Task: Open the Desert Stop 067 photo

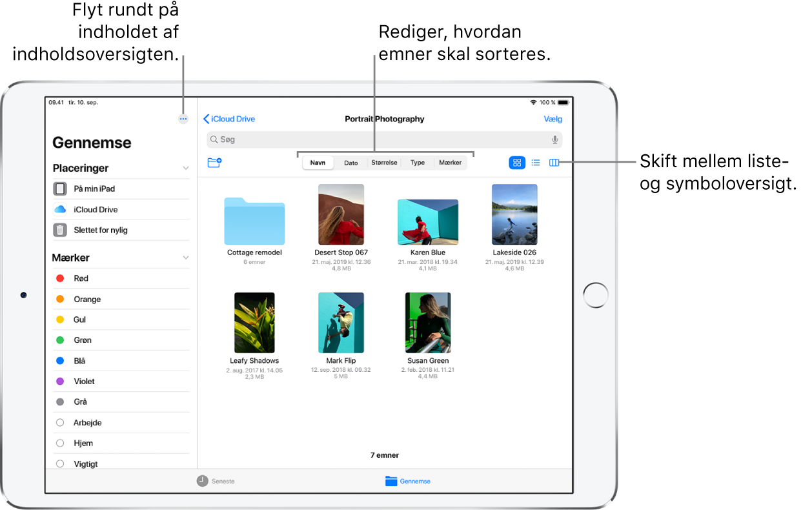Action: point(341,214)
